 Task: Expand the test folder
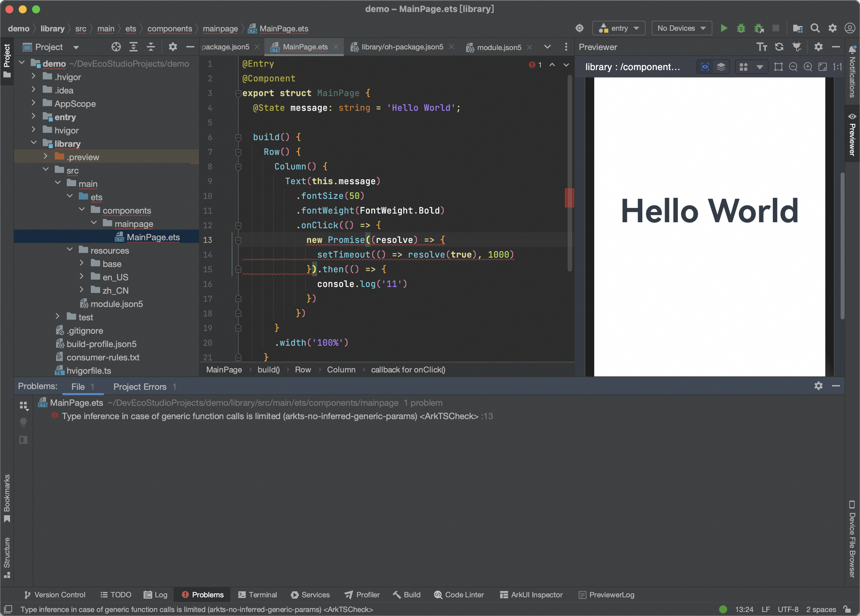click(58, 317)
